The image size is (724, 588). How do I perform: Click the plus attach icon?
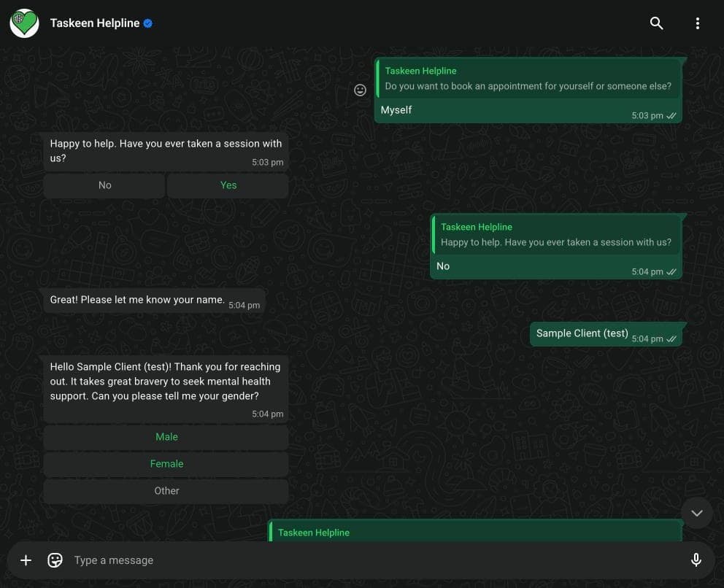pos(26,560)
